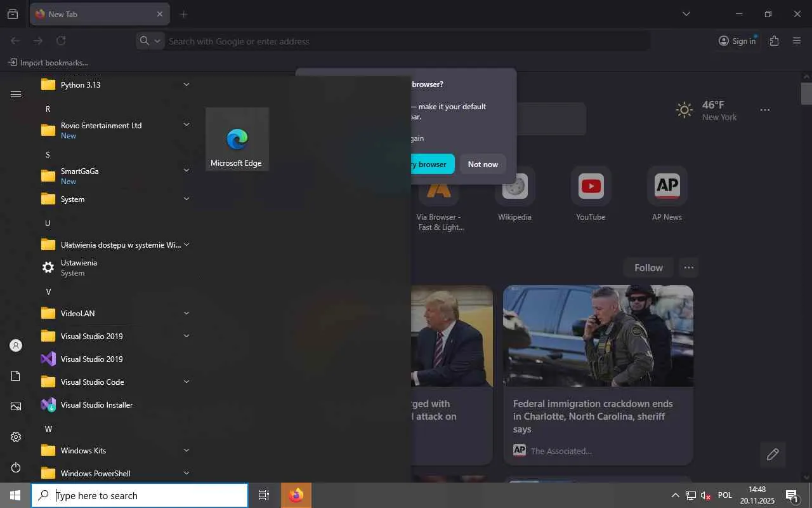
Task: Open the user account icon in Start menu
Action: (16, 345)
